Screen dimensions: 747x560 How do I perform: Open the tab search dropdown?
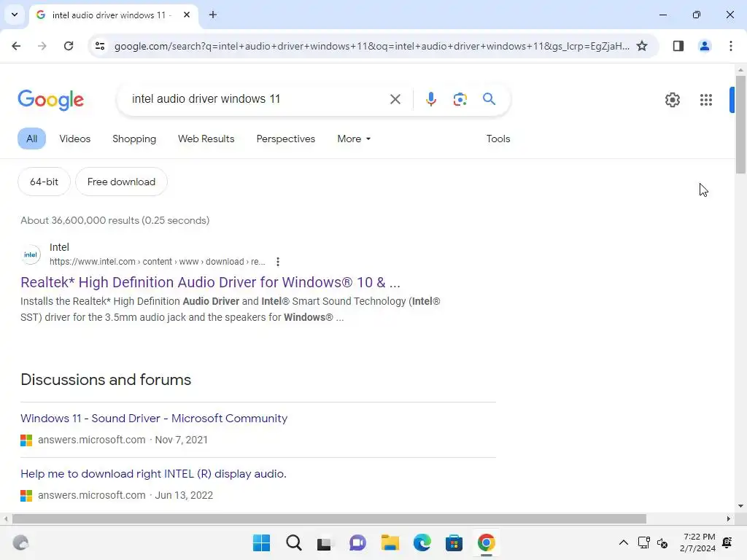[15, 15]
